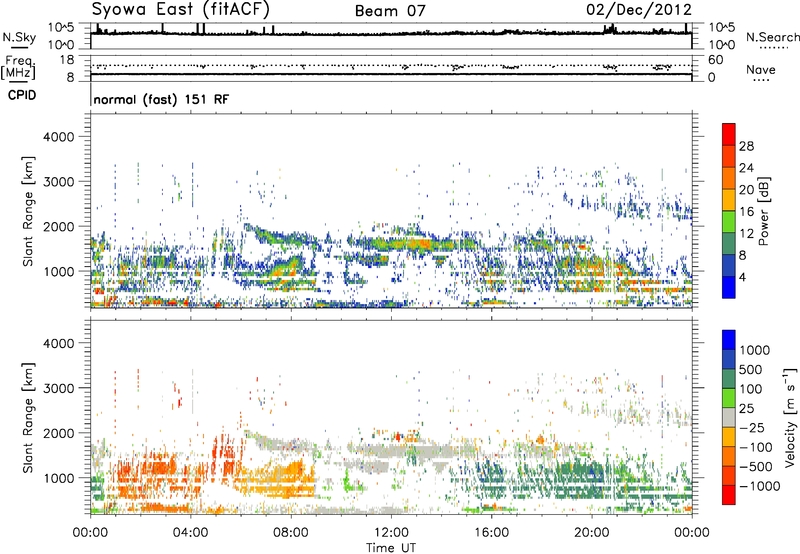Click the yellow segment of the power colorbar
The image size is (800, 554).
tap(729, 200)
